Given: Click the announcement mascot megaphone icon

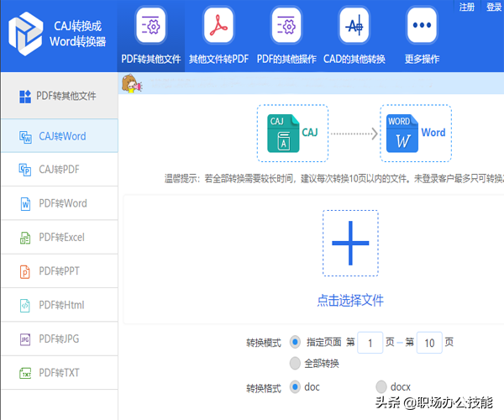Looking at the screenshot, I should 132,84.
